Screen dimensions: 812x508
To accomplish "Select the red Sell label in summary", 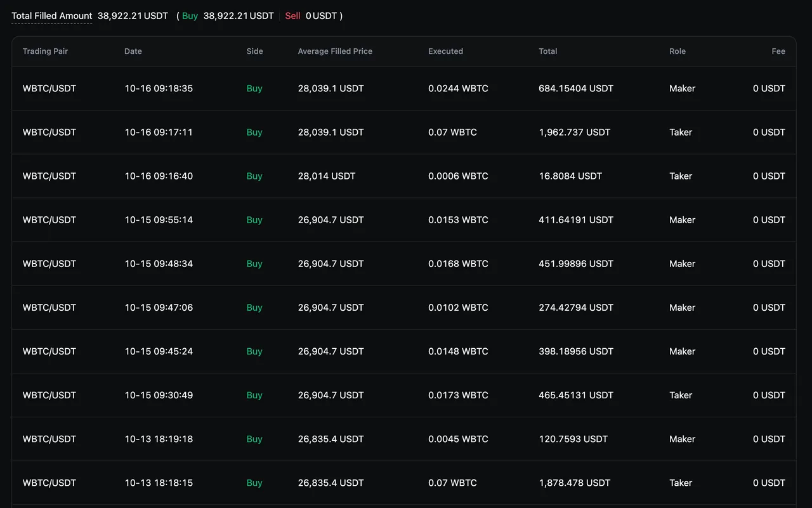I will pyautogui.click(x=292, y=16).
